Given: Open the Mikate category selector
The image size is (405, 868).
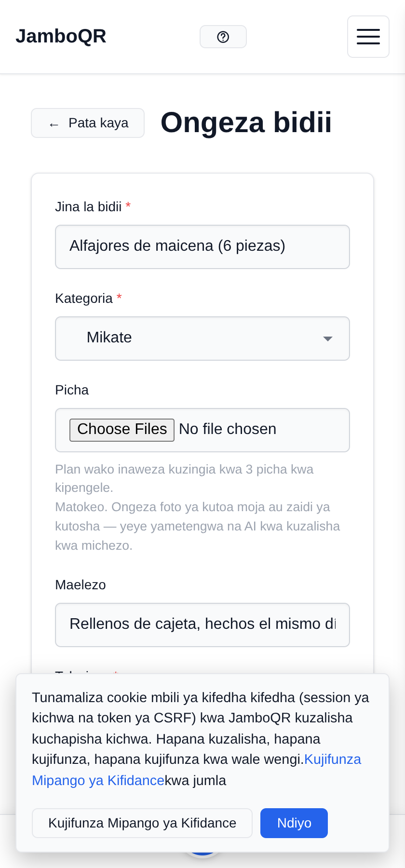Looking at the screenshot, I should [x=202, y=339].
